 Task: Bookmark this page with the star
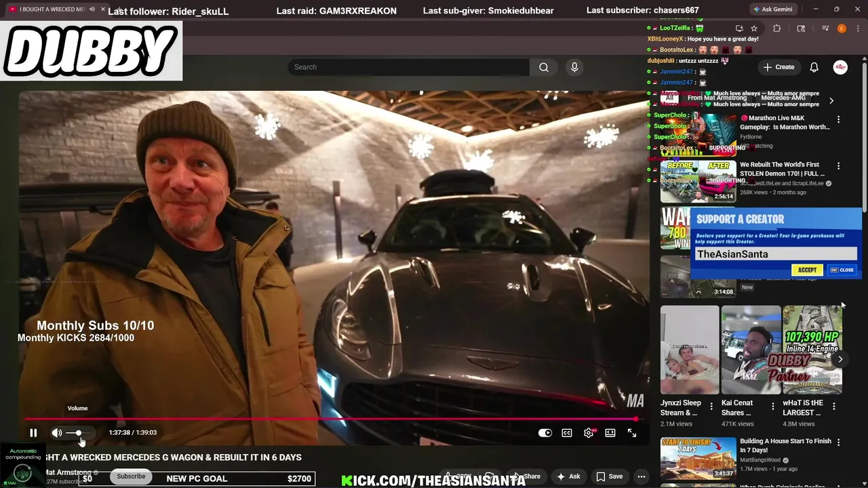click(754, 28)
